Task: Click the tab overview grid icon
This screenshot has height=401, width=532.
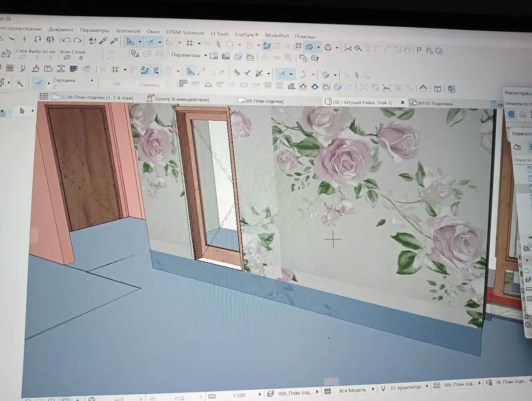Action: pyautogui.click(x=44, y=96)
